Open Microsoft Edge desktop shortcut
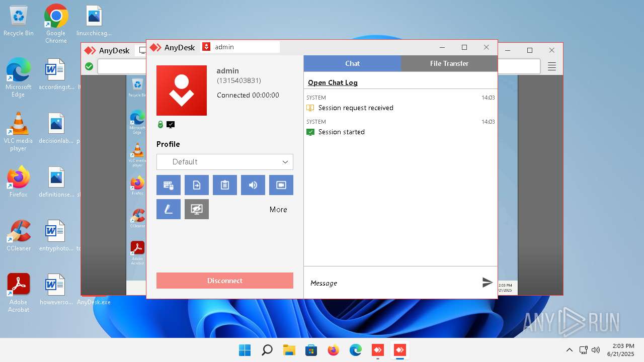644x362 pixels. [x=19, y=77]
